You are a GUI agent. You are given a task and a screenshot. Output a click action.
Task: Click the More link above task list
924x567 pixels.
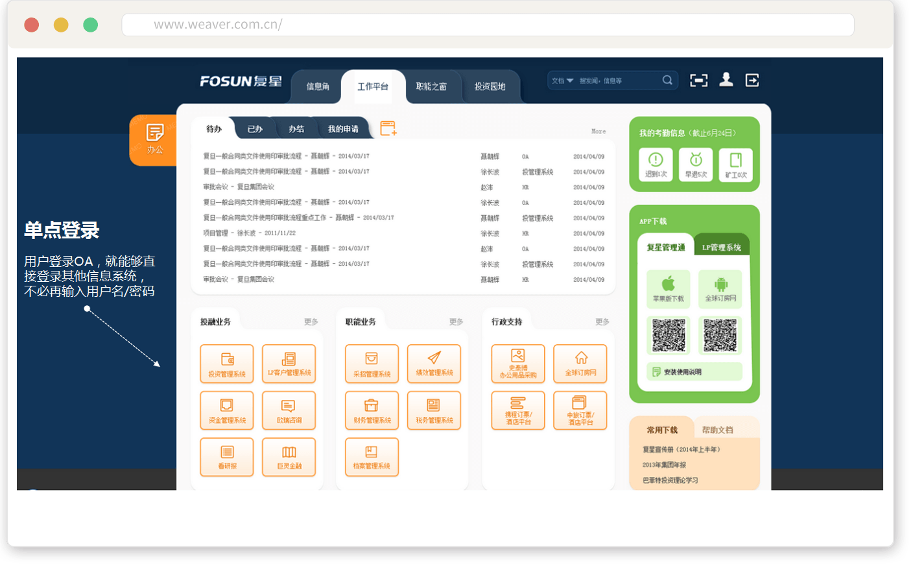598,132
